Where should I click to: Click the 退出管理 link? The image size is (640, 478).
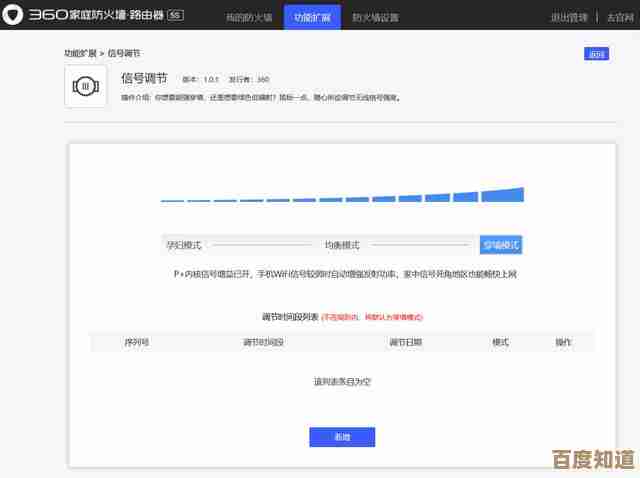click(x=568, y=17)
